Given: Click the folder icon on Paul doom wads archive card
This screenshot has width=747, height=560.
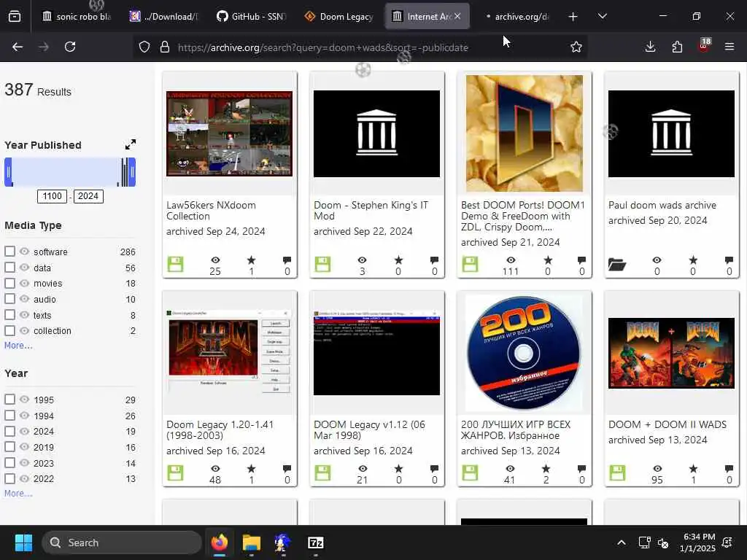Looking at the screenshot, I should [617, 264].
